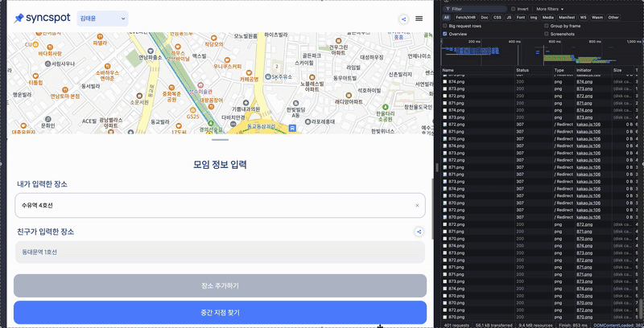Click the funnel icon in the Filter box

point(447,9)
